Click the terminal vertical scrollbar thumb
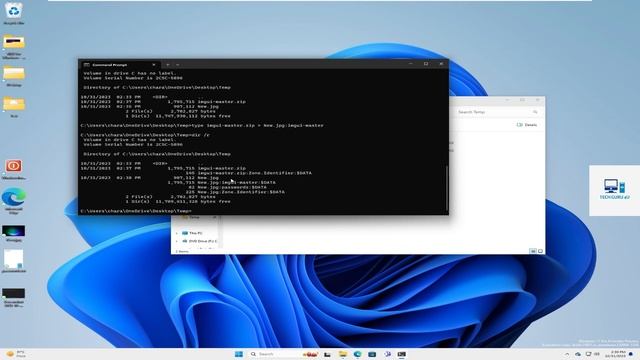The image size is (640, 360). tap(447, 188)
